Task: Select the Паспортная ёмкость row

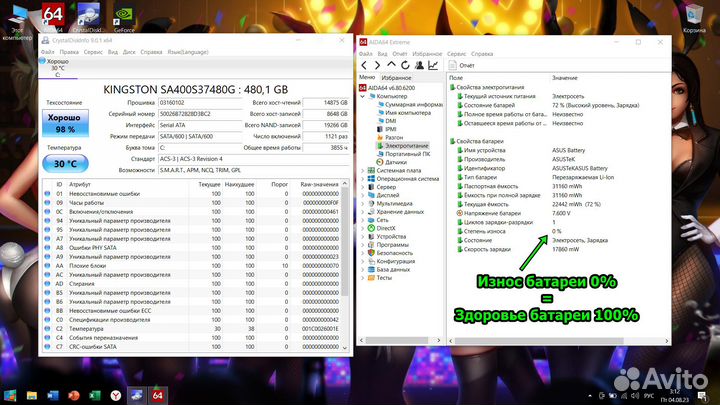Action: click(x=557, y=186)
